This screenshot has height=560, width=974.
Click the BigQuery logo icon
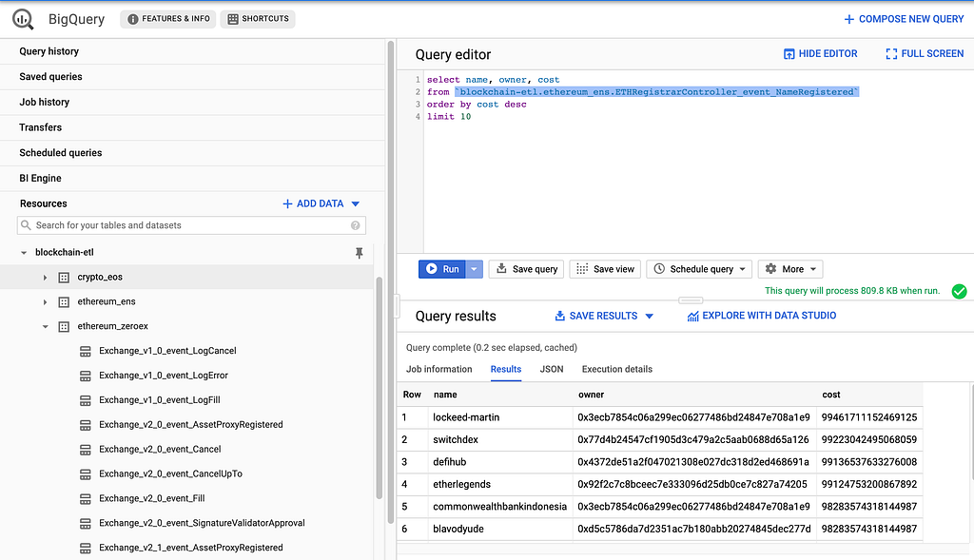point(23,19)
